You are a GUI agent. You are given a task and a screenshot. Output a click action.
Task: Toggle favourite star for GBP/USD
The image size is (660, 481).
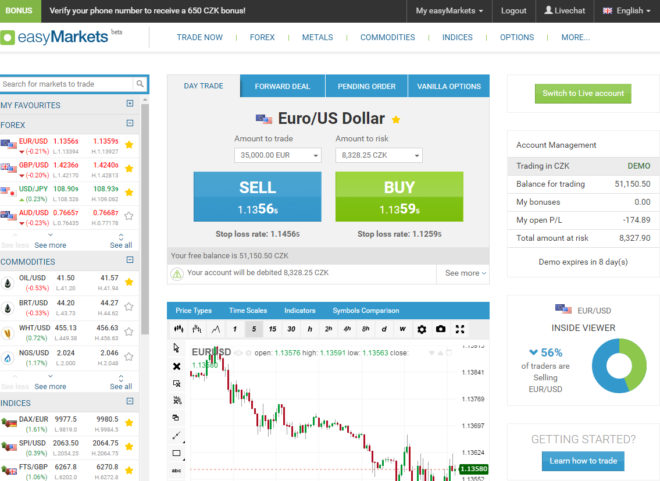(x=129, y=169)
